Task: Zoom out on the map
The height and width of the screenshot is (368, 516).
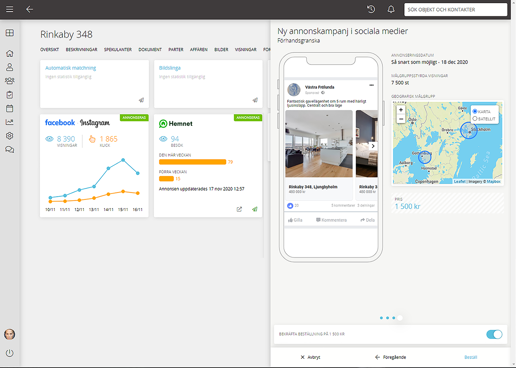Action: click(401, 119)
